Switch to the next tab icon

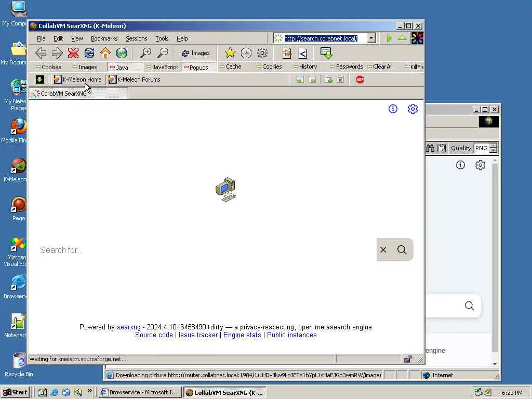[312, 79]
